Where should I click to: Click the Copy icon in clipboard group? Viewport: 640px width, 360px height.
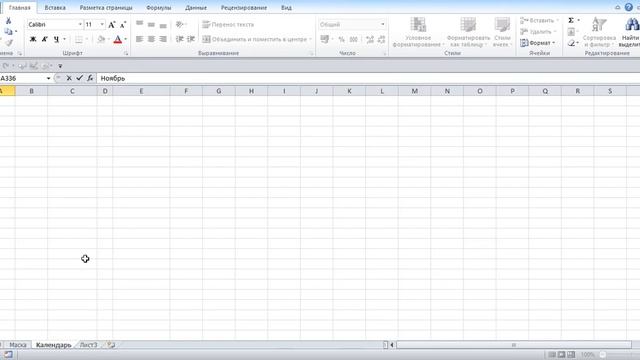8,31
